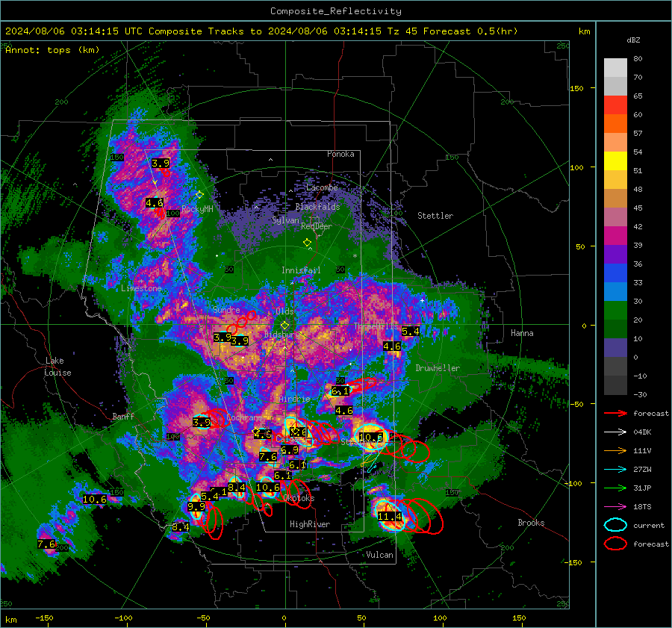Click the Stettler city label

(435, 216)
